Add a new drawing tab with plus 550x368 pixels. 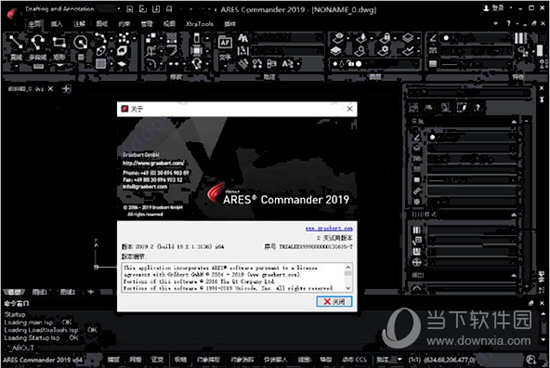[66, 89]
